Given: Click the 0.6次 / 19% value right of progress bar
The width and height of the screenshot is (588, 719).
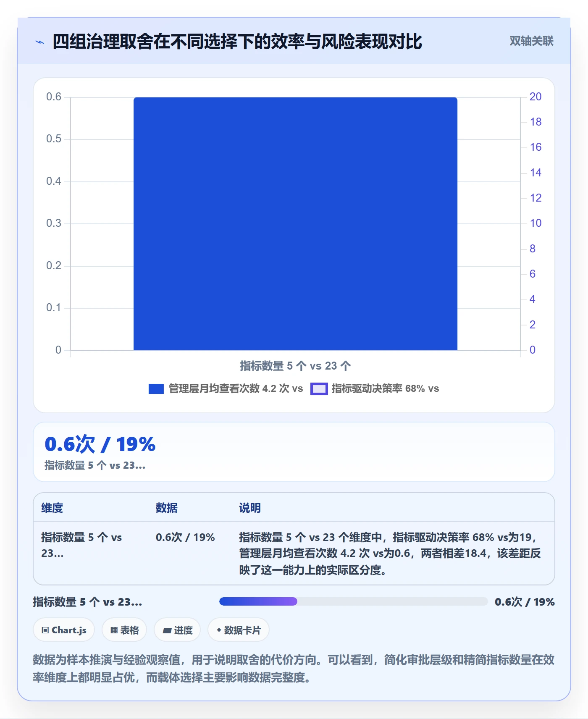Looking at the screenshot, I should pos(525,602).
